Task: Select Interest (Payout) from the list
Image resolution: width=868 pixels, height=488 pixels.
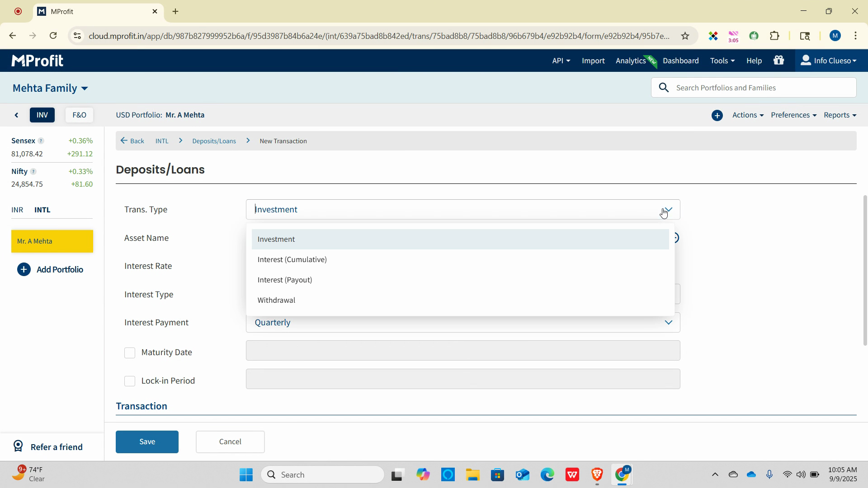Action: coord(285,280)
